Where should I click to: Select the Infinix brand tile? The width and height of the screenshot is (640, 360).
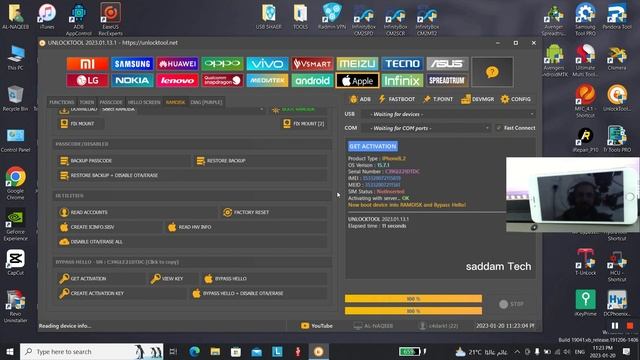click(402, 80)
